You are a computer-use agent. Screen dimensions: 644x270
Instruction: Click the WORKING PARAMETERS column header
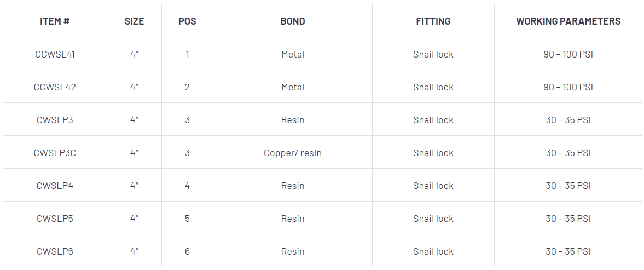pos(568,21)
